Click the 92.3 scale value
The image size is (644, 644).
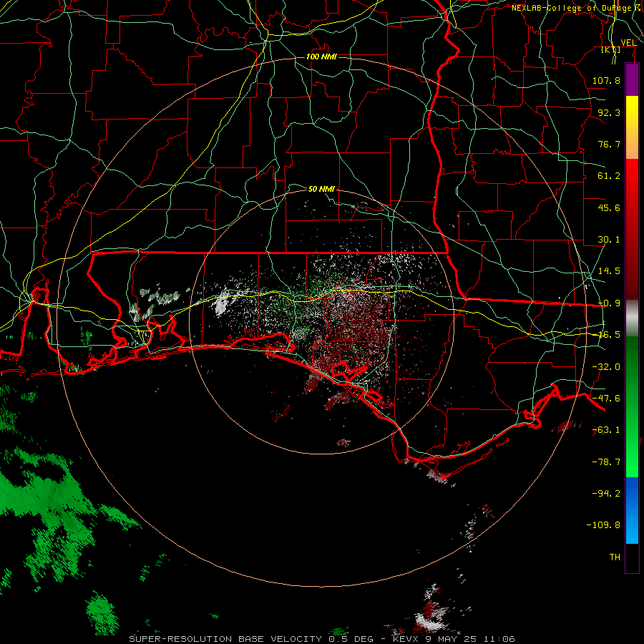tap(609, 112)
